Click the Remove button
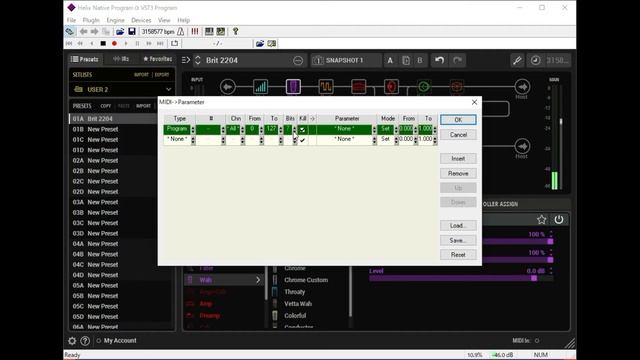 click(458, 173)
